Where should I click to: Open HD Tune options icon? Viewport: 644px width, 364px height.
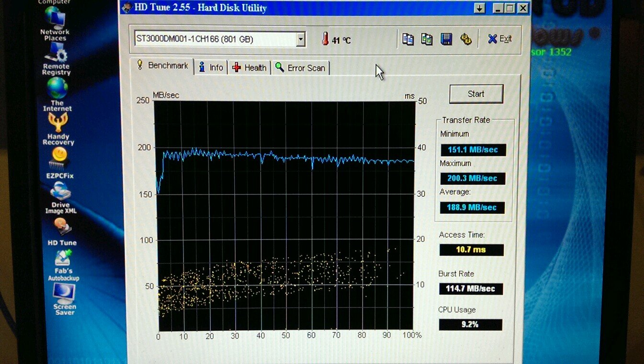(x=466, y=39)
